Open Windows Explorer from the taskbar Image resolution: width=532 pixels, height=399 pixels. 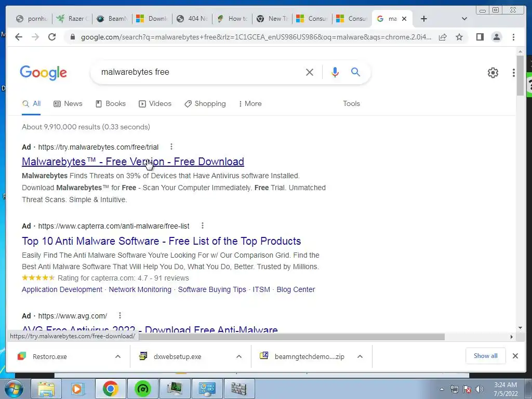tap(46, 389)
